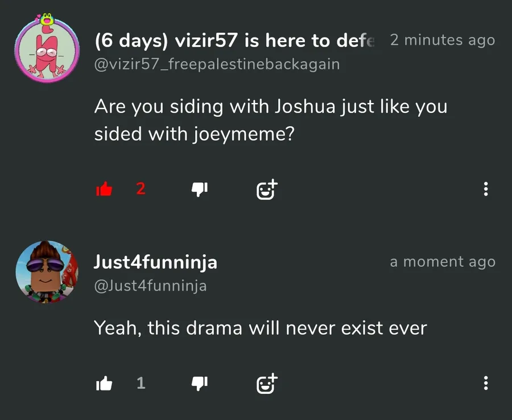Screen dimensions: 512x420
Task: Click the red like count "2"
Action: 141,189
